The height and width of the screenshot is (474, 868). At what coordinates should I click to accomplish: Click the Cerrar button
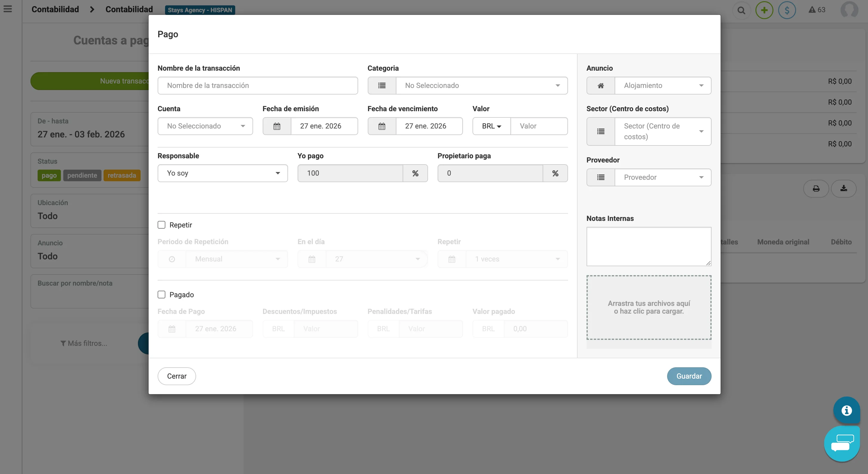(177, 376)
